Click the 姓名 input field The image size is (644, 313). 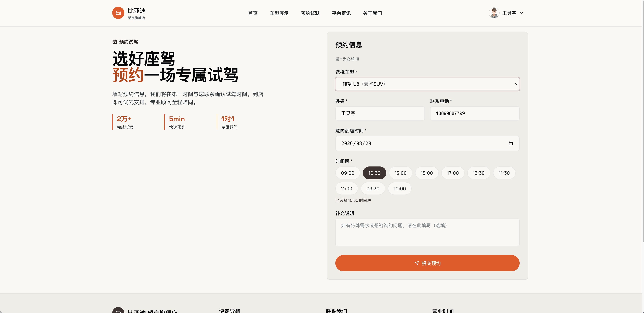[x=380, y=113]
